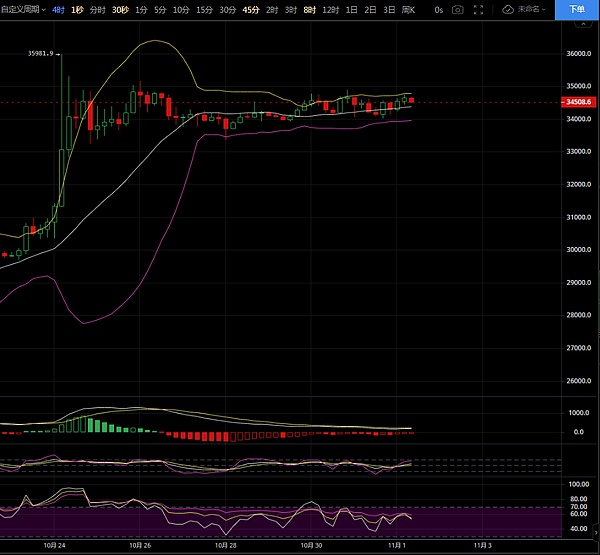
Task: Switch to the 4时 timeframe
Action: click(x=58, y=9)
